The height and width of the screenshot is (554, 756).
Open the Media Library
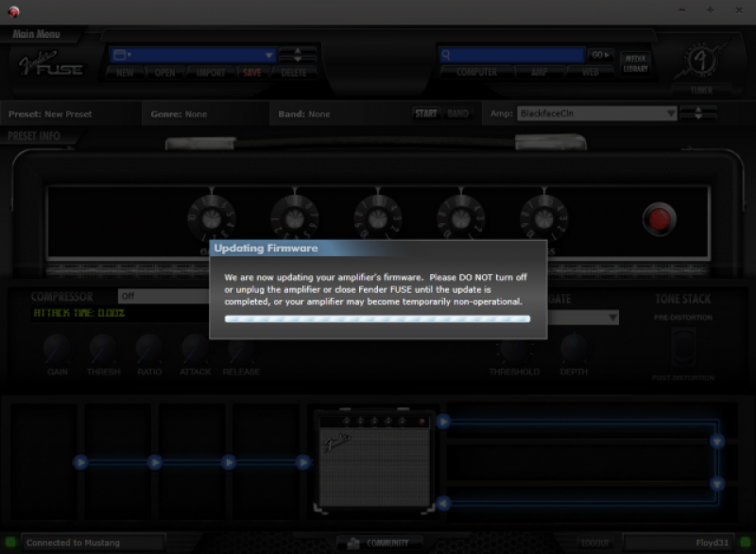coord(635,63)
